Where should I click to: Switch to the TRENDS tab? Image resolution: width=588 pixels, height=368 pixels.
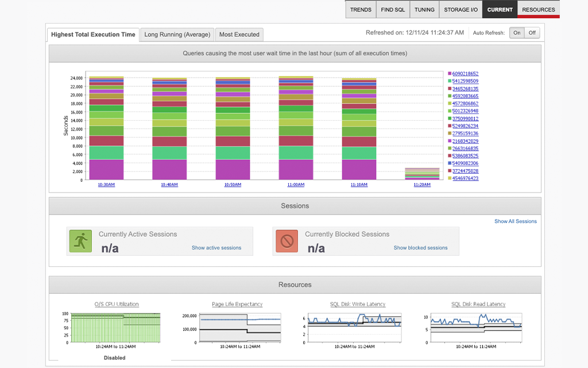coord(361,9)
